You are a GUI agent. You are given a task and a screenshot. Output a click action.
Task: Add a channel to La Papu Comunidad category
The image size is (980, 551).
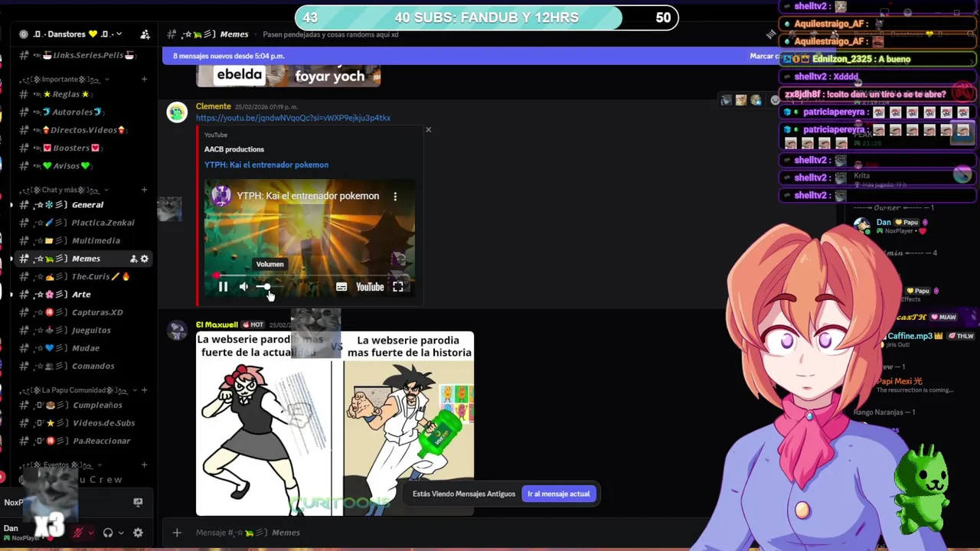coord(144,390)
